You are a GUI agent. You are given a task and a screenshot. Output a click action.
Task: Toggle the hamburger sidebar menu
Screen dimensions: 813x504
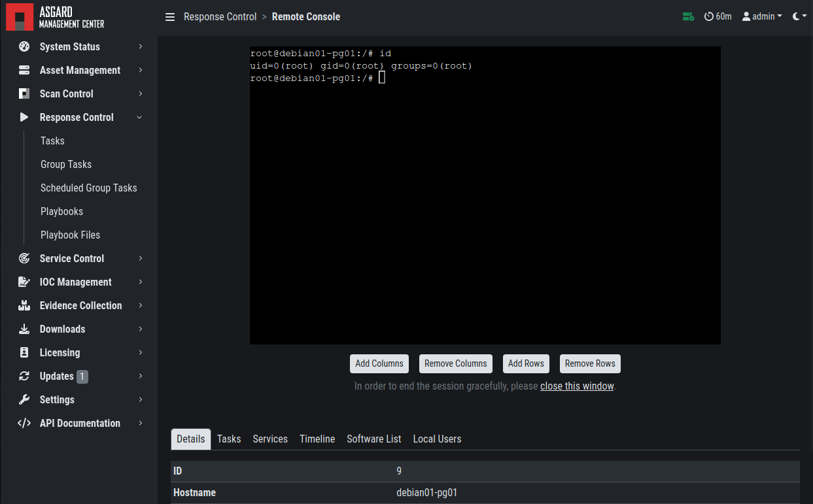[170, 17]
